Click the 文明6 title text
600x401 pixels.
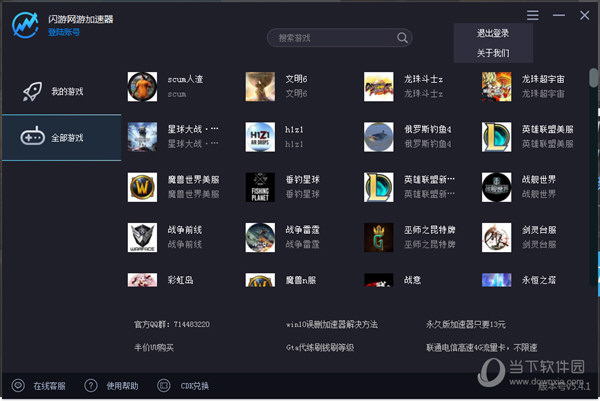[x=296, y=79]
